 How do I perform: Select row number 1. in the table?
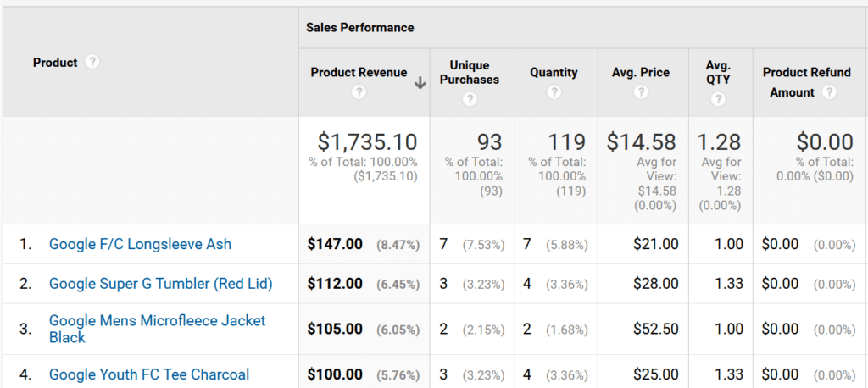(25, 244)
